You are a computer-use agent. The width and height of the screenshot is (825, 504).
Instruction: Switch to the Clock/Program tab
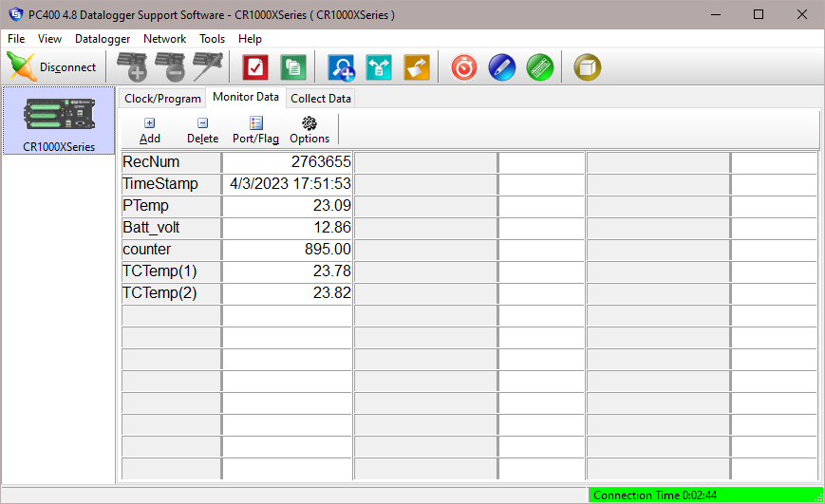tap(162, 99)
